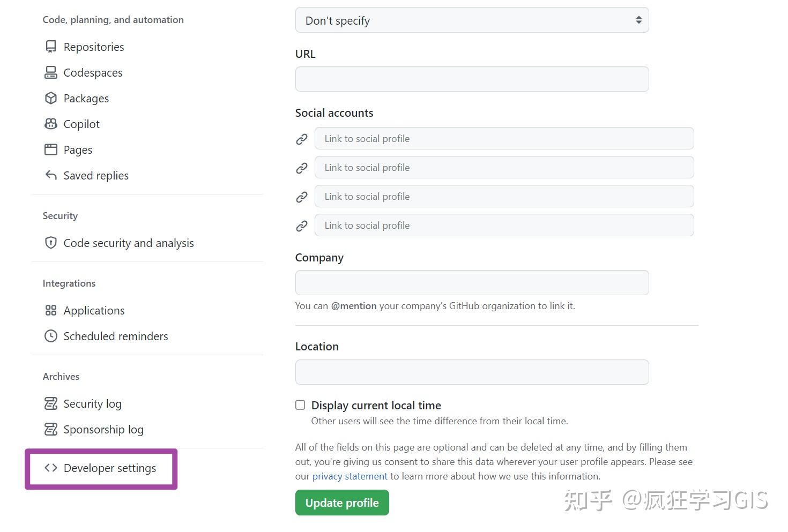Click the first social profile link field

504,139
